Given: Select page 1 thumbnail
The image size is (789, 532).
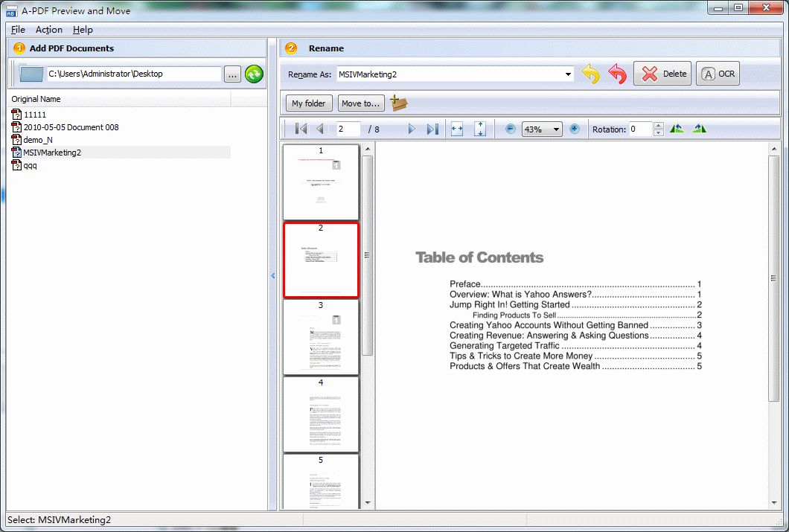Looking at the screenshot, I should (321, 182).
